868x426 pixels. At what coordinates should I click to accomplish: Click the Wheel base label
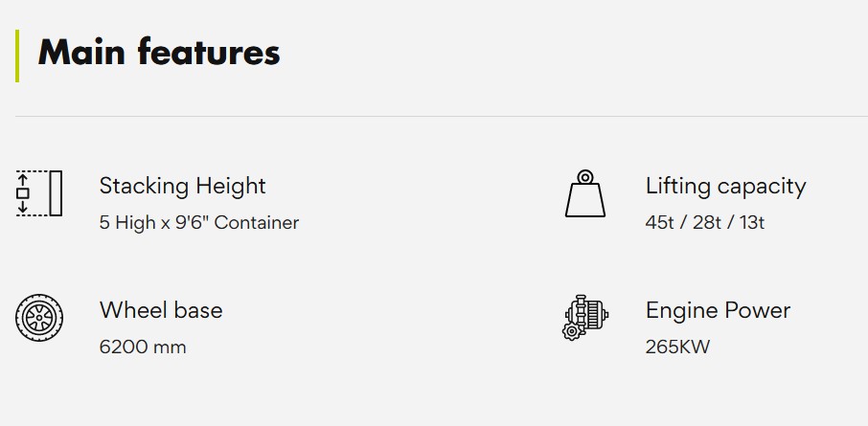tap(161, 310)
